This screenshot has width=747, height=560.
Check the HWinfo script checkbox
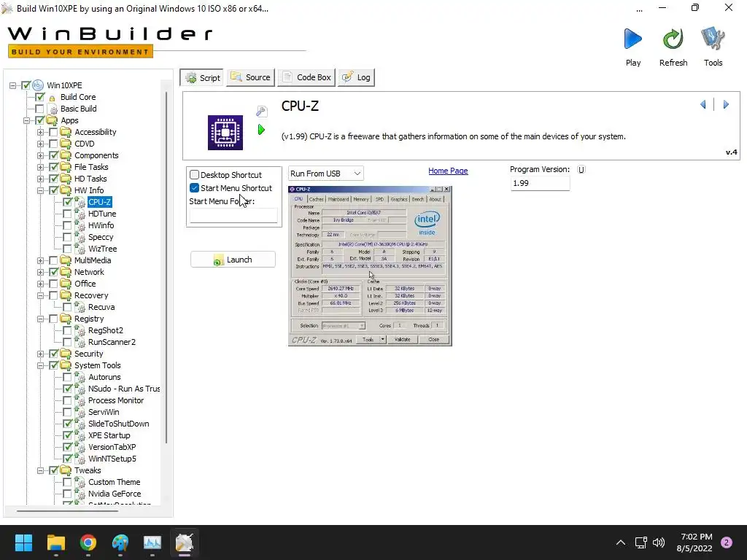point(68,225)
